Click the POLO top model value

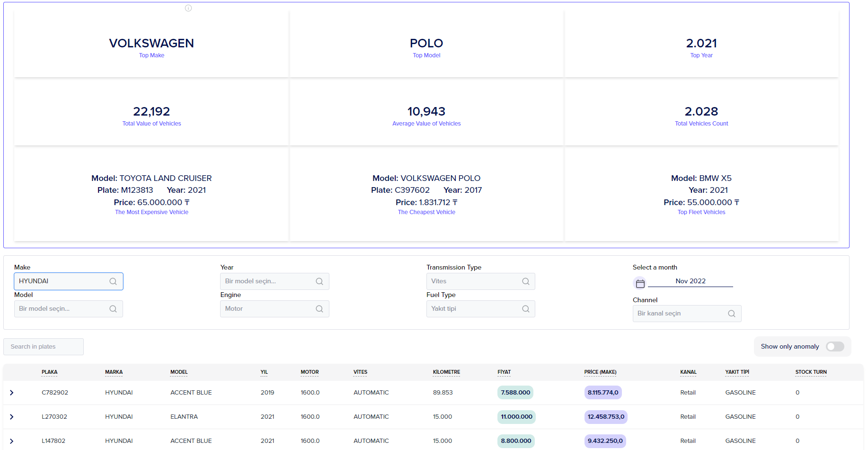tap(426, 43)
